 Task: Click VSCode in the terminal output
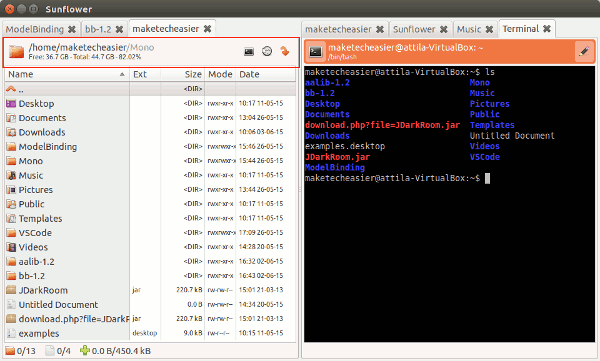pyautogui.click(x=485, y=157)
